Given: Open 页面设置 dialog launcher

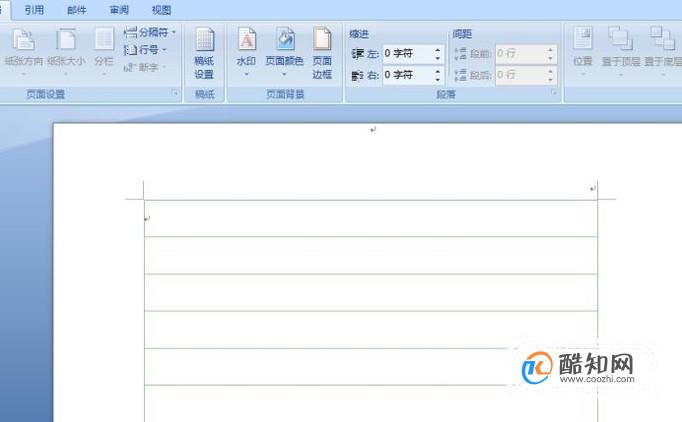Looking at the screenshot, I should (x=175, y=93).
